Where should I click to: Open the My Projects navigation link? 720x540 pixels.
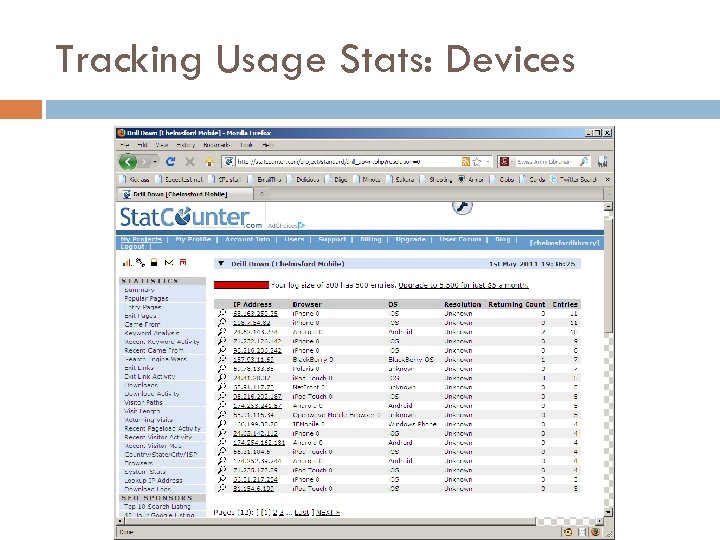tap(141, 239)
